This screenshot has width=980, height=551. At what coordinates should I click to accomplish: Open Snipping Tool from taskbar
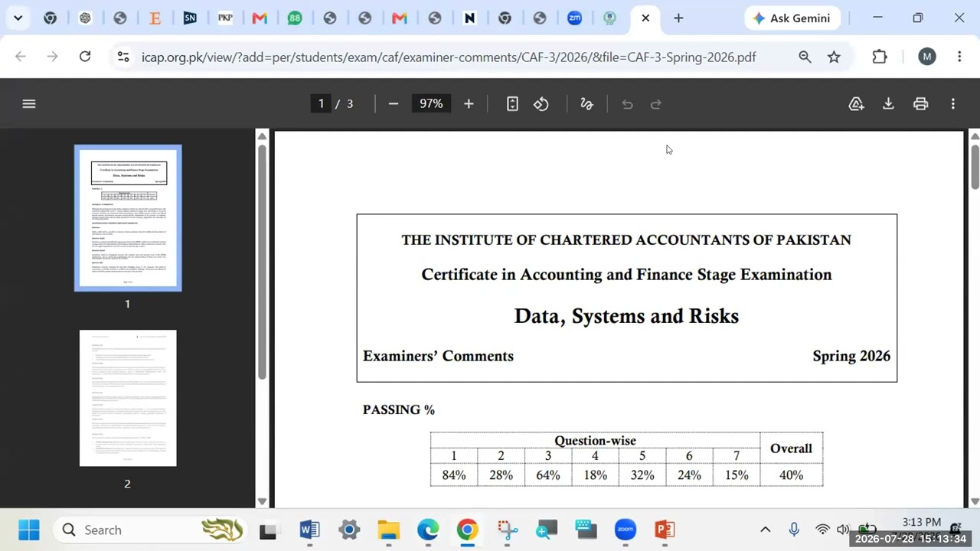click(x=507, y=530)
